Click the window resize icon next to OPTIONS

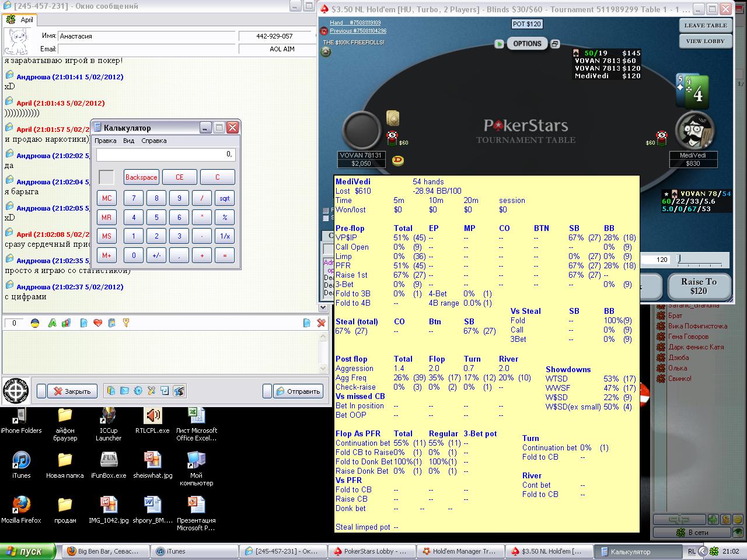point(555,44)
